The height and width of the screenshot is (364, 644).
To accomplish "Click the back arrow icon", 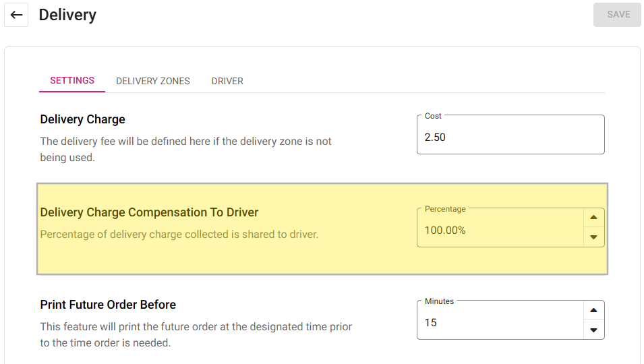I will point(17,15).
